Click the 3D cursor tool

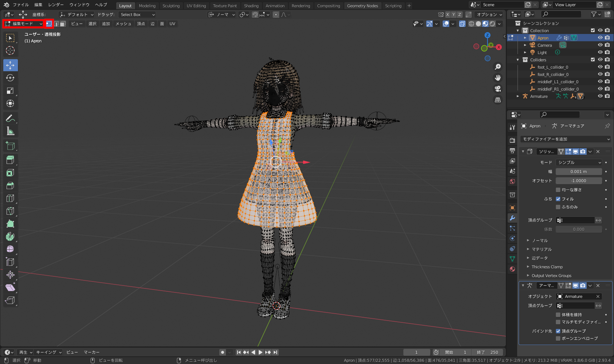pos(10,50)
